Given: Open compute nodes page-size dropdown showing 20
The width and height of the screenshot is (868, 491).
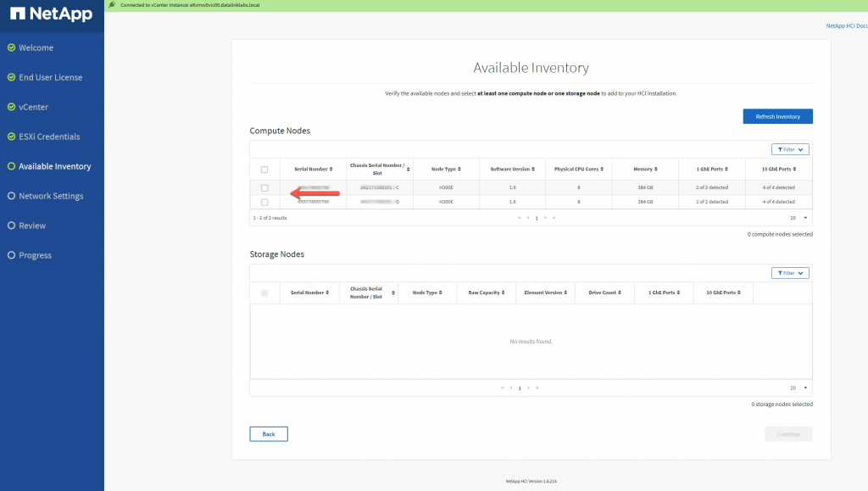Looking at the screenshot, I should tap(798, 218).
